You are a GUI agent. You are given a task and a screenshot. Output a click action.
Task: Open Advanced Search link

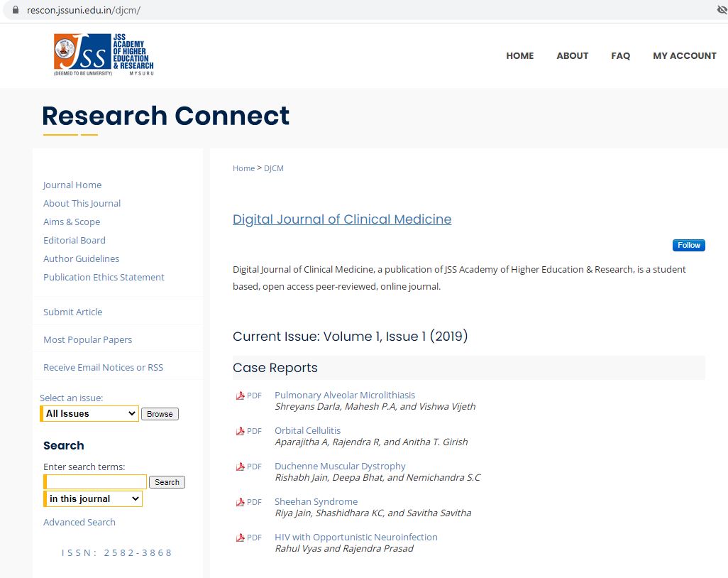point(79,522)
